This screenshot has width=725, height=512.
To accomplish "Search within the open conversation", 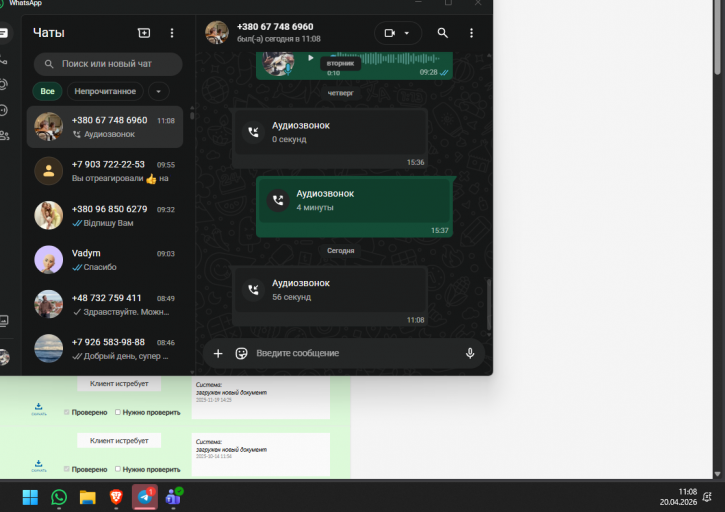I will click(442, 33).
